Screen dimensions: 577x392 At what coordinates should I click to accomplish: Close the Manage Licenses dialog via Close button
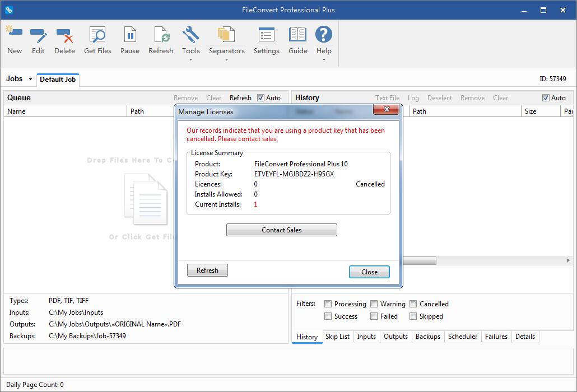(369, 272)
